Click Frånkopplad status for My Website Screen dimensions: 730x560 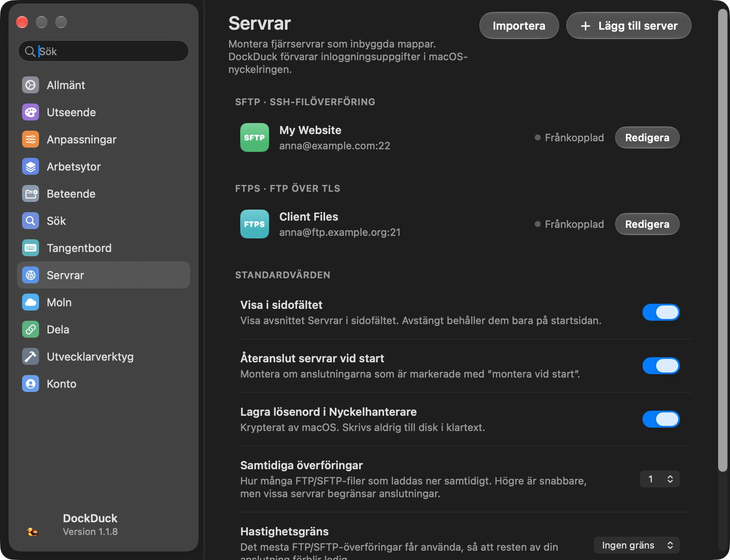click(x=569, y=137)
